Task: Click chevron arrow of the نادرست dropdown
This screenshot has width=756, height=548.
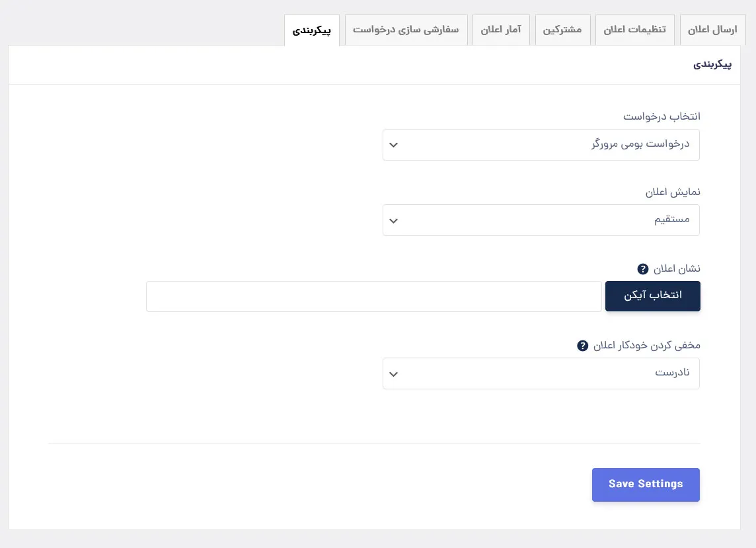Action: (x=393, y=374)
